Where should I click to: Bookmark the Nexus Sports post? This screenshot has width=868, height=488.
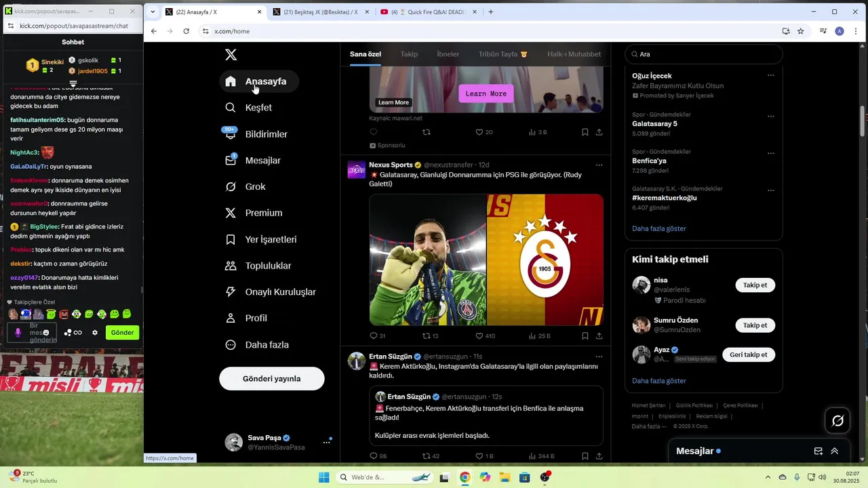585,335
